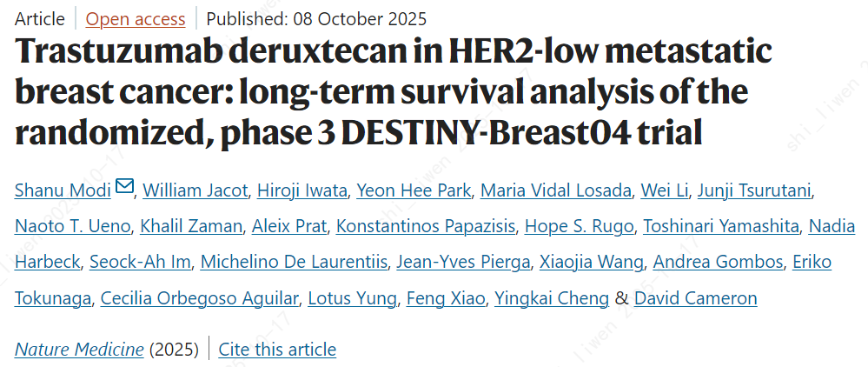The image size is (868, 367).
Task: Click Maria Vidal Losada author link
Action: tap(555, 190)
